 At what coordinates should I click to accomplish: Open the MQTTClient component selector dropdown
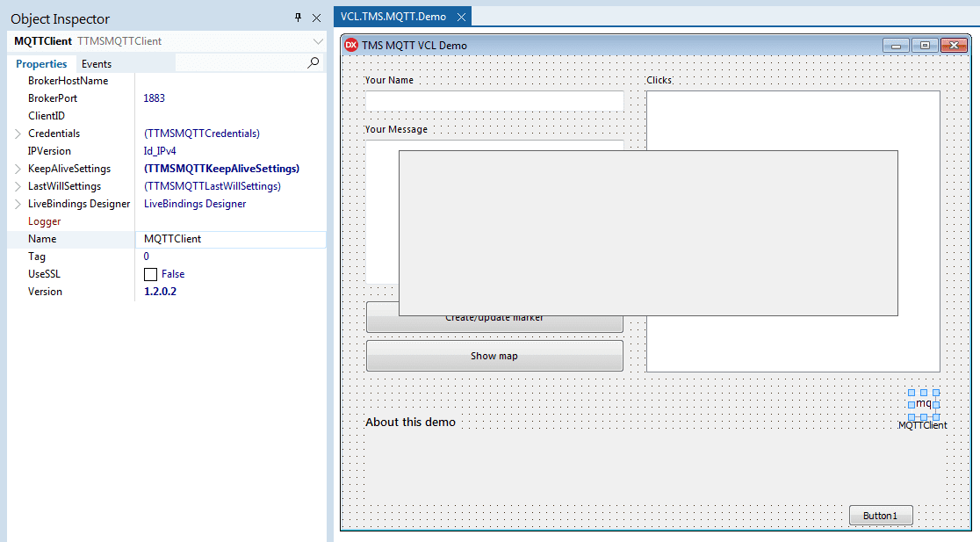pyautogui.click(x=318, y=41)
